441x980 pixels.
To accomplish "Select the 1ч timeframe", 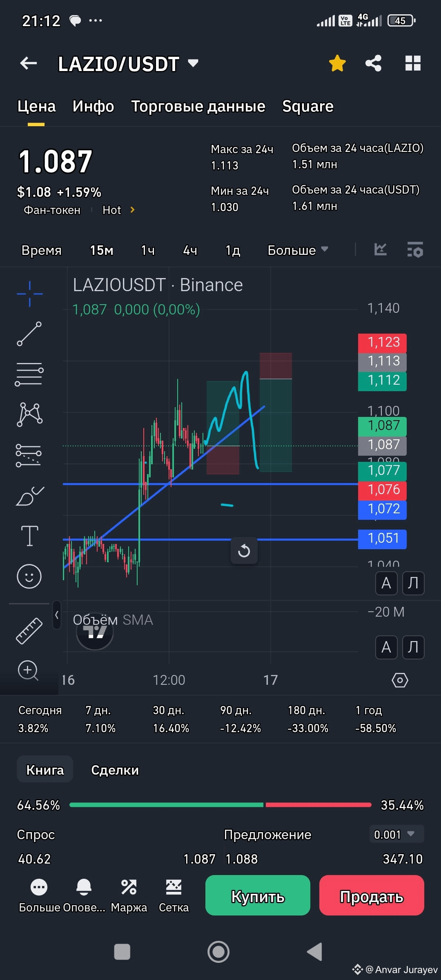I will 148,250.
